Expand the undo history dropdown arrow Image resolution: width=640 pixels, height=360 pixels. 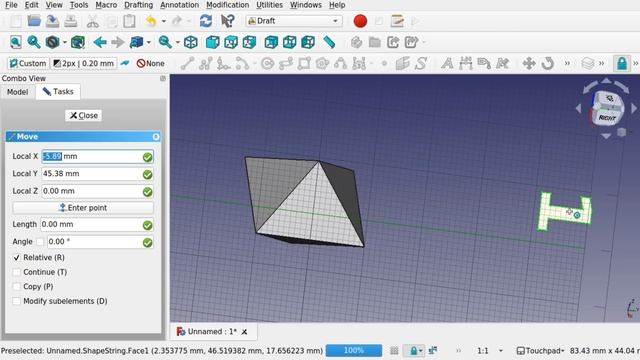coord(164,21)
